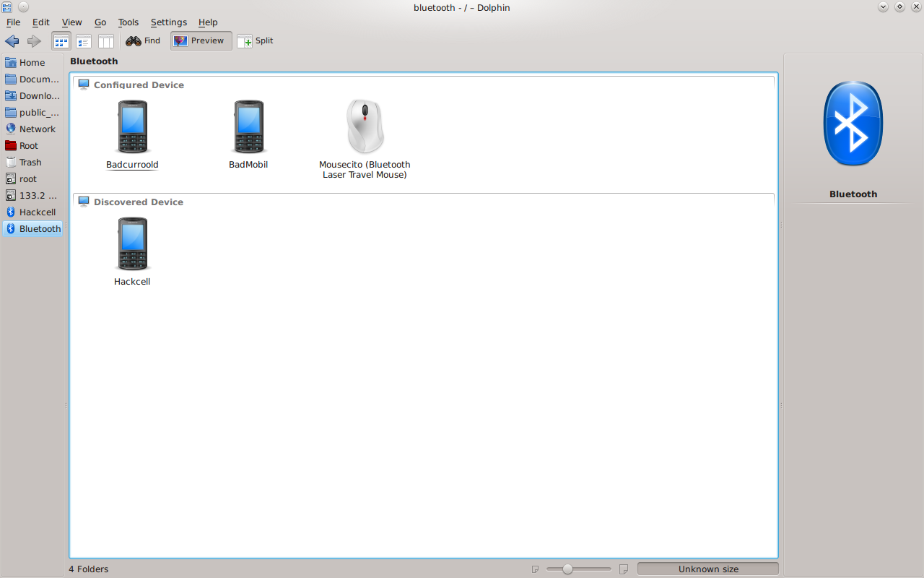Open the Settings menu
Image resolution: width=924 pixels, height=578 pixels.
tap(168, 22)
